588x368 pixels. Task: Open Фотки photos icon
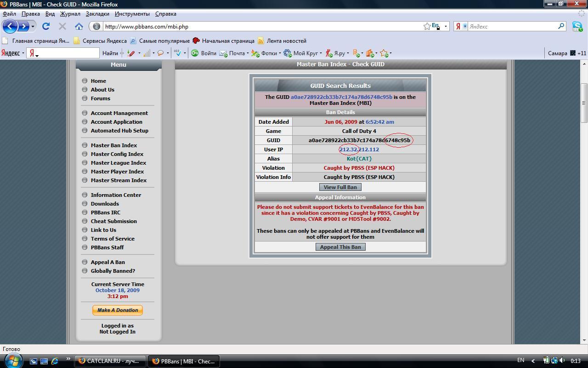pyautogui.click(x=255, y=53)
